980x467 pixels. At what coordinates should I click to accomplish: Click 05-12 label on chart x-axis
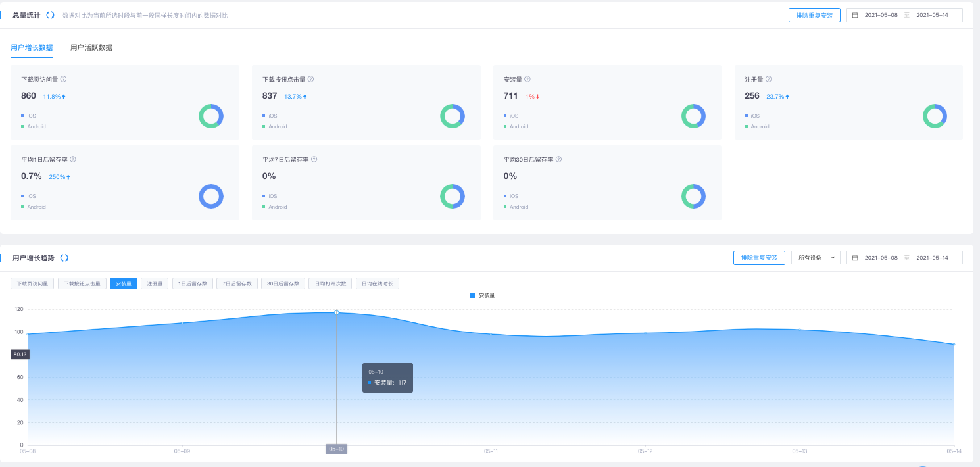(645, 451)
